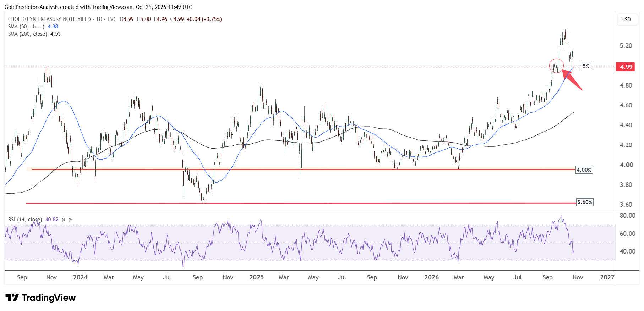Click the 4.20 price axis label
This screenshot has height=311, width=644.
click(x=626, y=145)
